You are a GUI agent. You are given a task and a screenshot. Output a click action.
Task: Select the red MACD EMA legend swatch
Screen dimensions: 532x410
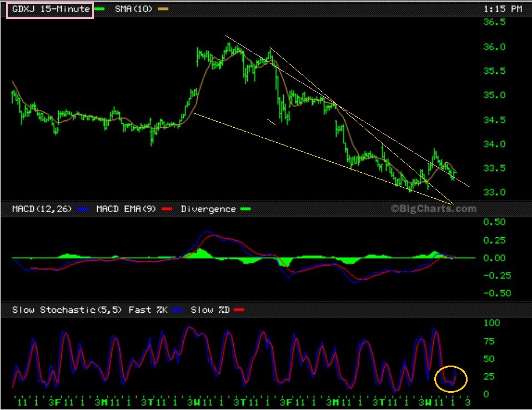(167, 209)
